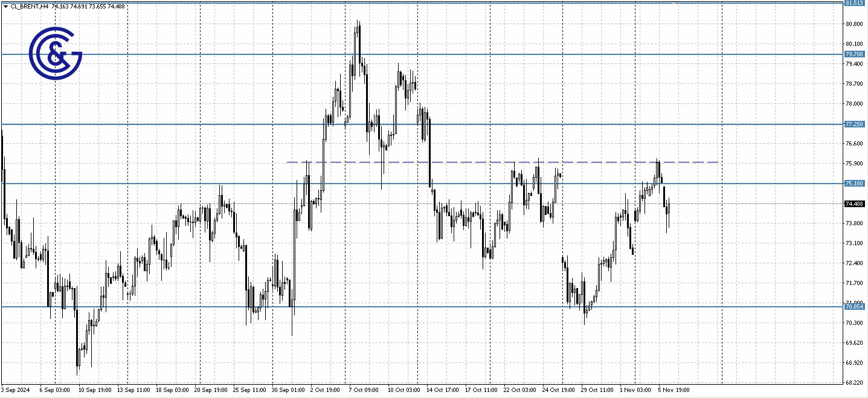Click the 14 Oct 17:00 time label
This screenshot has height=398, width=868.
coord(442,390)
